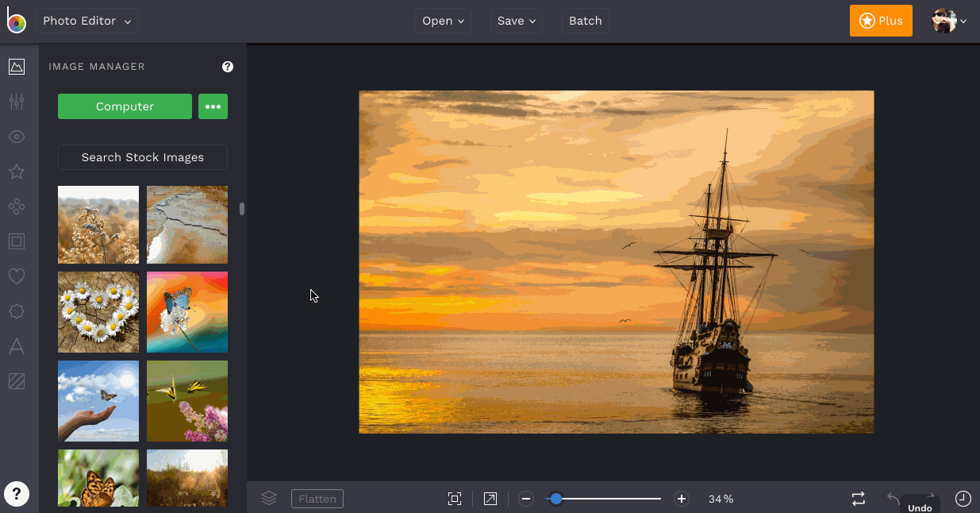Screen dimensions: 980x513
Task: Select the Frames icon in sidebar
Action: pos(17,241)
